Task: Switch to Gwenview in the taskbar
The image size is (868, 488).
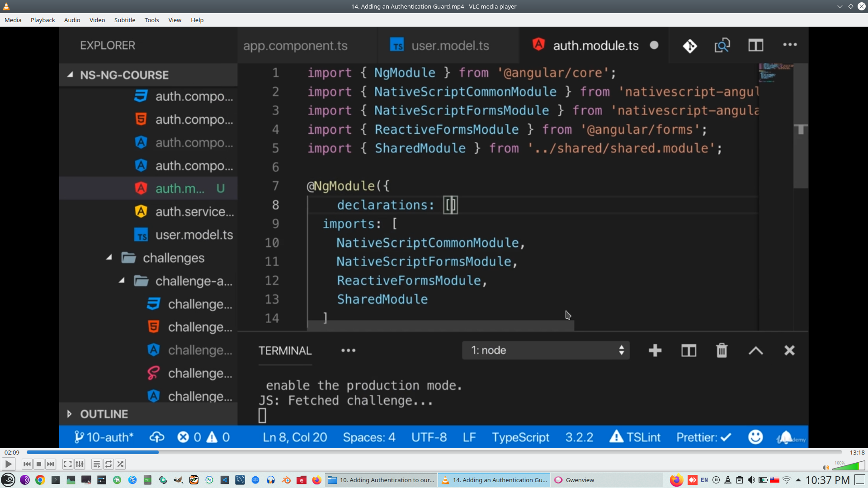Action: [x=580, y=480]
